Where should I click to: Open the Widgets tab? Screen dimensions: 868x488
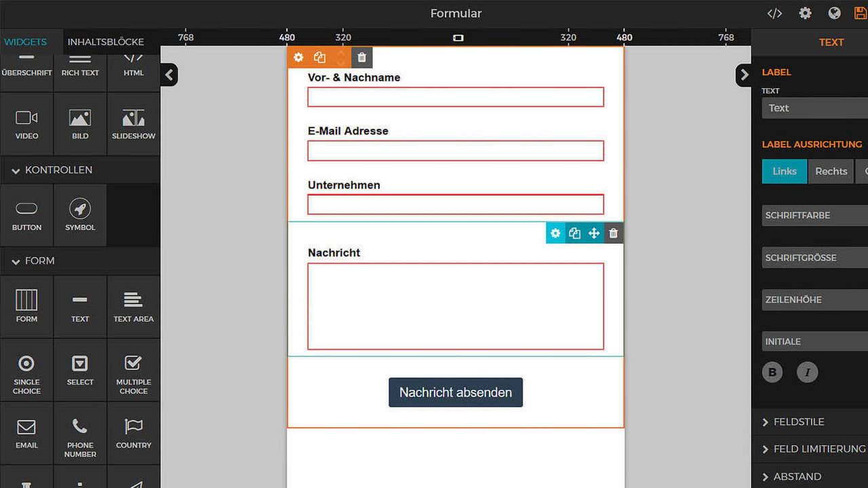pos(26,41)
